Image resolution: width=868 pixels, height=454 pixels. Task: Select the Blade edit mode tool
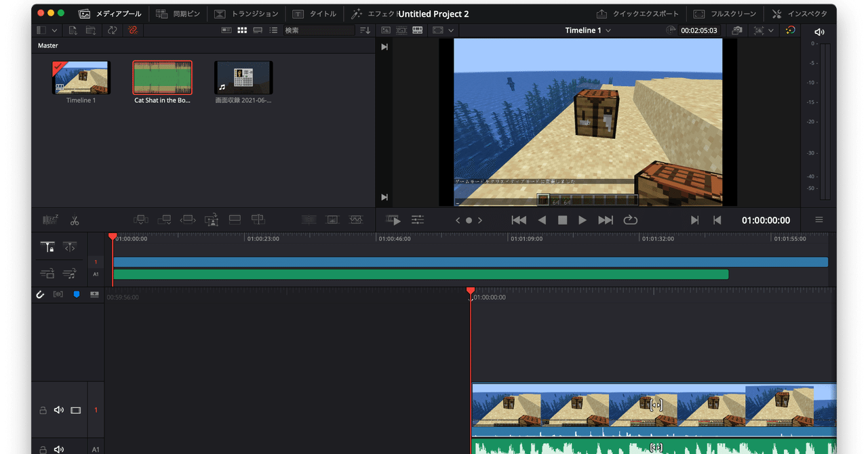point(75,220)
